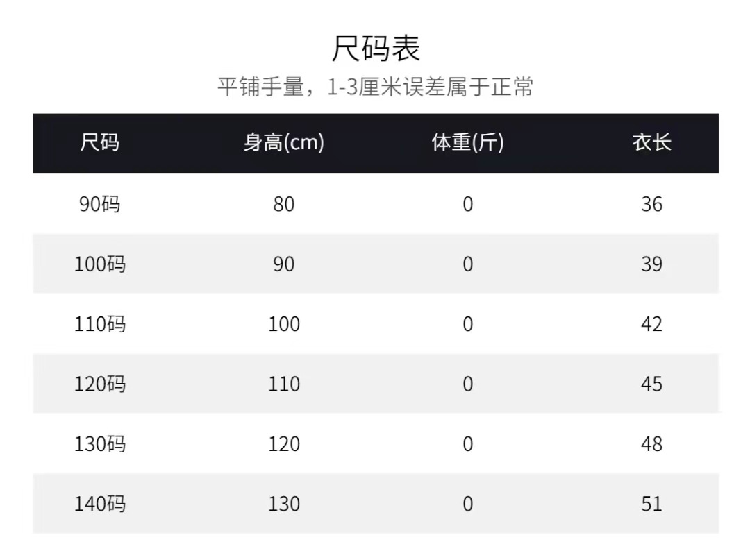Select the 100码 size row label
Screen dimensions: 750x560
(x=100, y=264)
